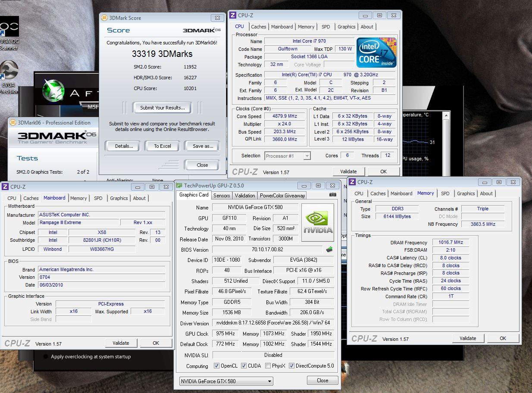This screenshot has height=393, width=532.
Task: Click the MSI Afterburner logo
Action: click(x=53, y=90)
